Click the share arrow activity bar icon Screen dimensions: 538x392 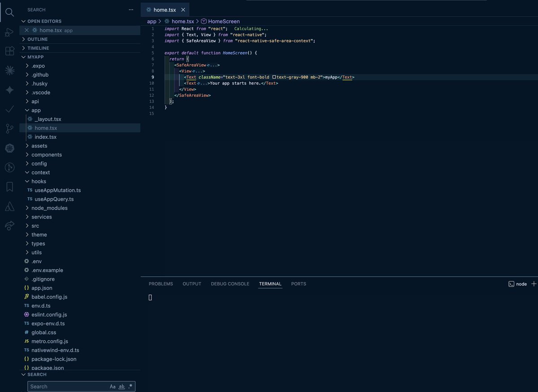(9, 226)
